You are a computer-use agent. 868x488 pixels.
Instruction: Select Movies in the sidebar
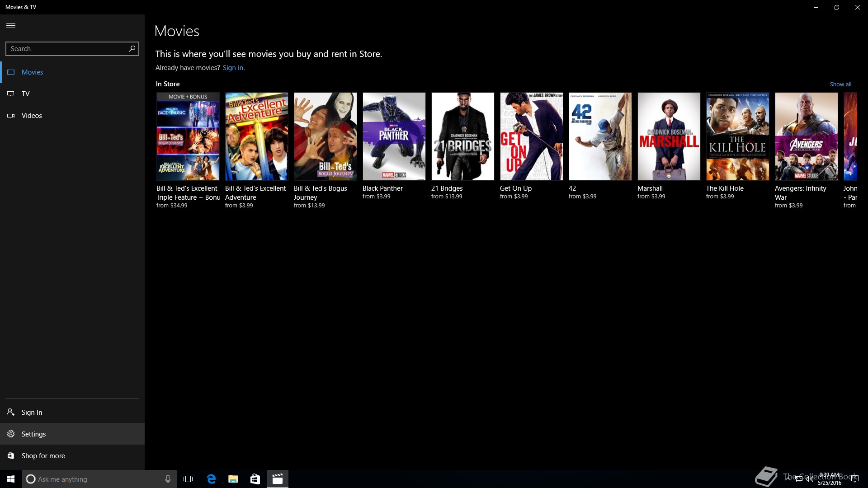tap(72, 72)
